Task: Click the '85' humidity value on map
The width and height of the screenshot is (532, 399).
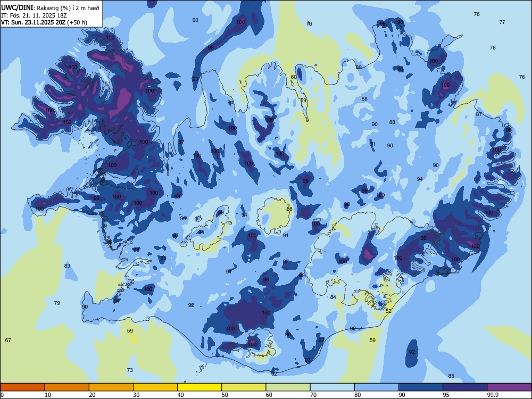Action: tap(451, 376)
